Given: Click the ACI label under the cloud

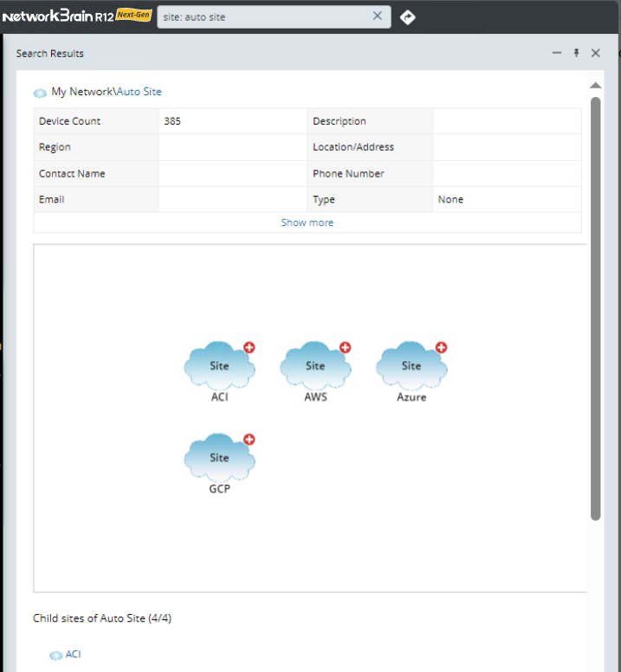Looking at the screenshot, I should [219, 397].
